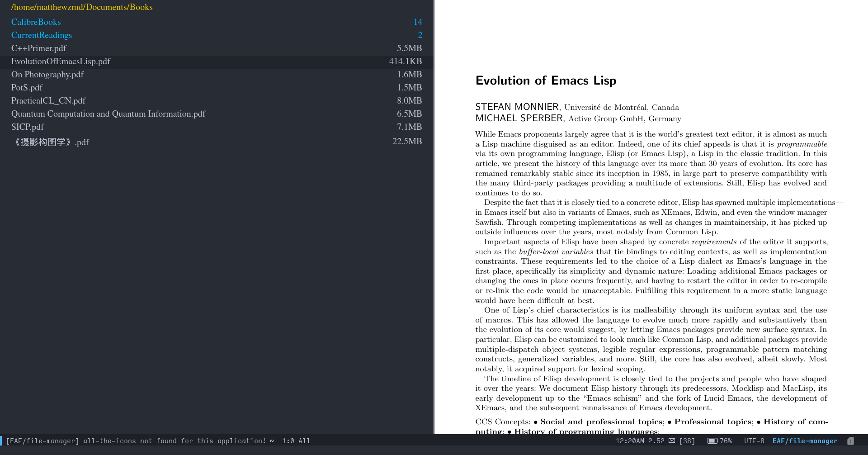Screen dimensions: 868x455
Task: Click the blue modeline indicator bar at left
Action: (x=1, y=441)
